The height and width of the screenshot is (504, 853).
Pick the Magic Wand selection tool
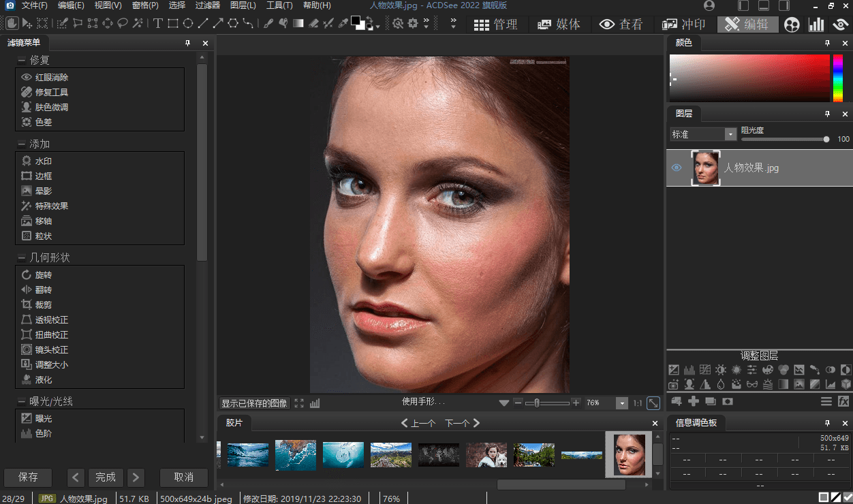[x=138, y=24]
